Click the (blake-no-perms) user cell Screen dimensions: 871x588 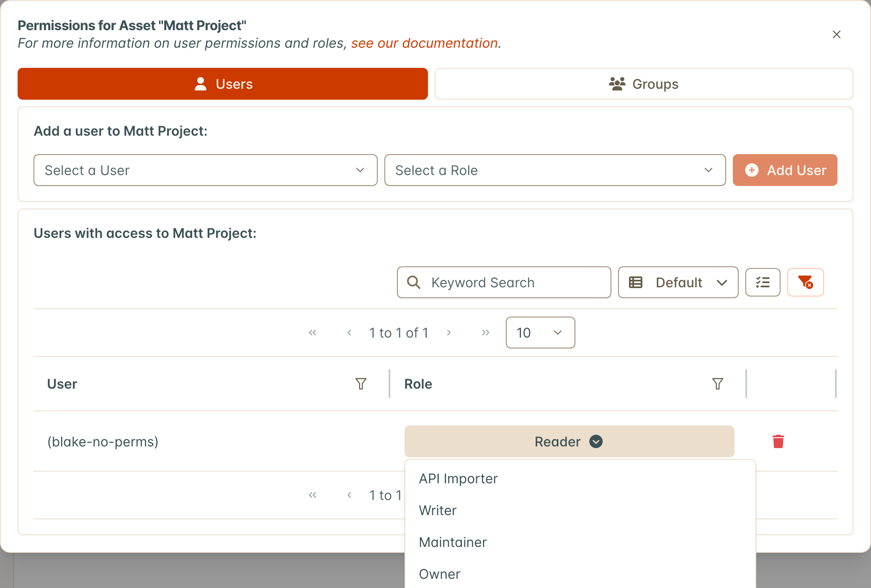(x=103, y=441)
